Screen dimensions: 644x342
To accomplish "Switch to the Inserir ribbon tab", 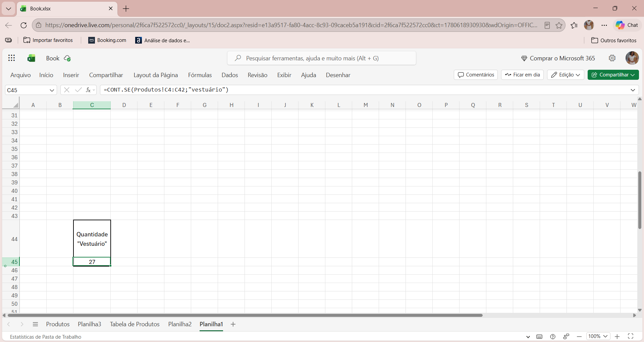I will tap(71, 75).
